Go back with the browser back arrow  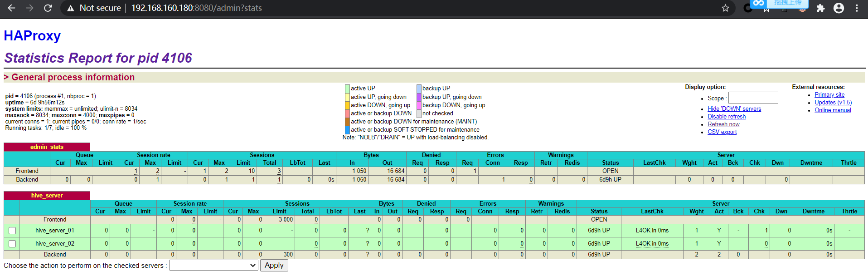point(12,8)
